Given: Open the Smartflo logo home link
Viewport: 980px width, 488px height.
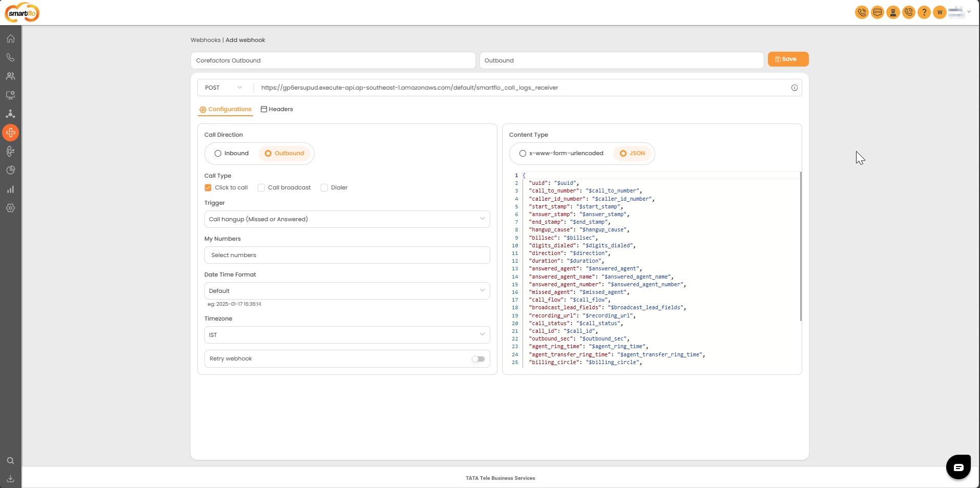Looking at the screenshot, I should coord(22,13).
